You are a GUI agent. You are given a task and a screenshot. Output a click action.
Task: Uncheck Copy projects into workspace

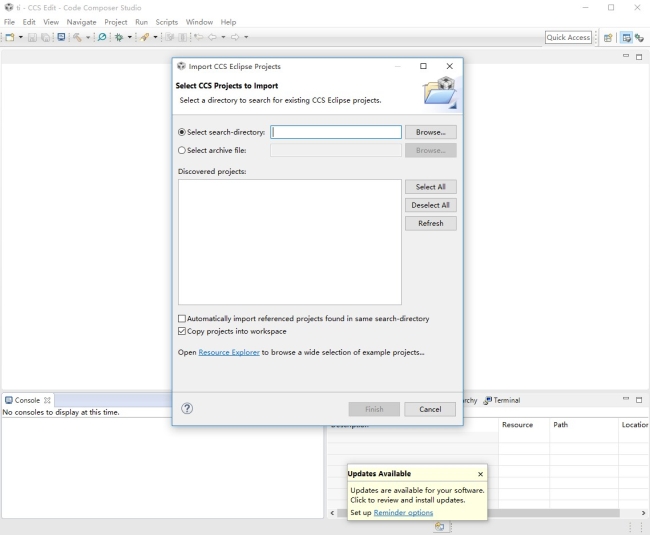pyautogui.click(x=182, y=331)
